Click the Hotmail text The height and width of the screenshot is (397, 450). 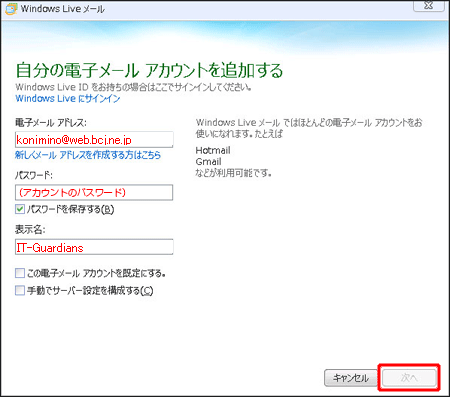tap(213, 150)
